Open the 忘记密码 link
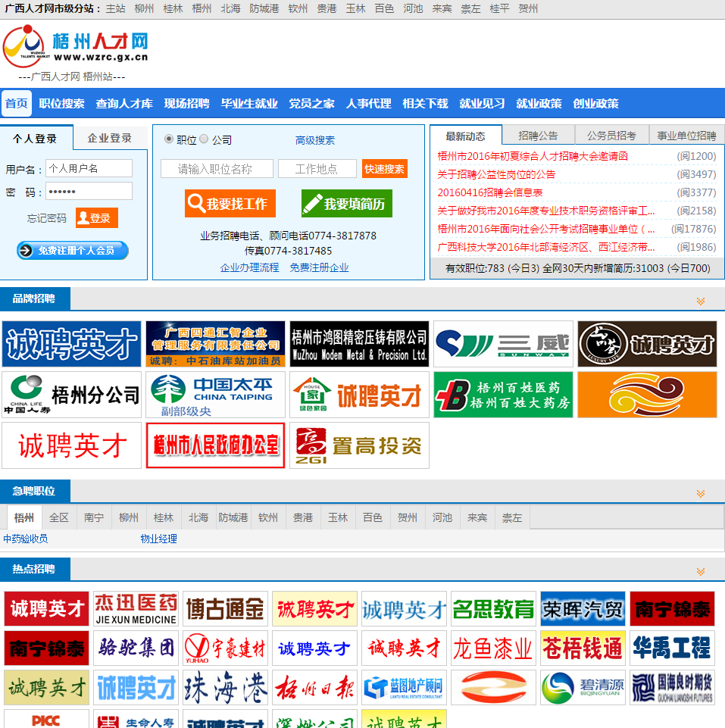Viewport: 725px width, 728px height. pos(46,218)
